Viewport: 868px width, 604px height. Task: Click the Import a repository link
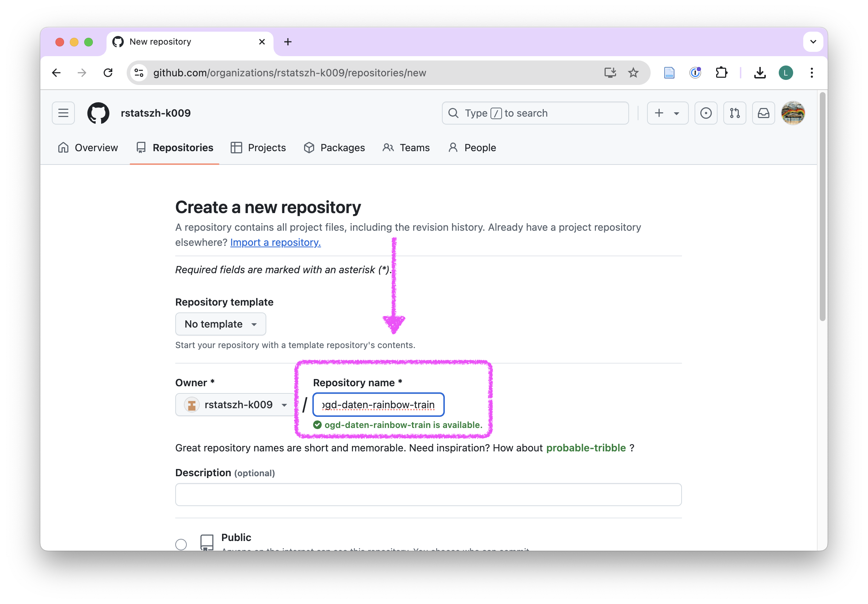[276, 242]
